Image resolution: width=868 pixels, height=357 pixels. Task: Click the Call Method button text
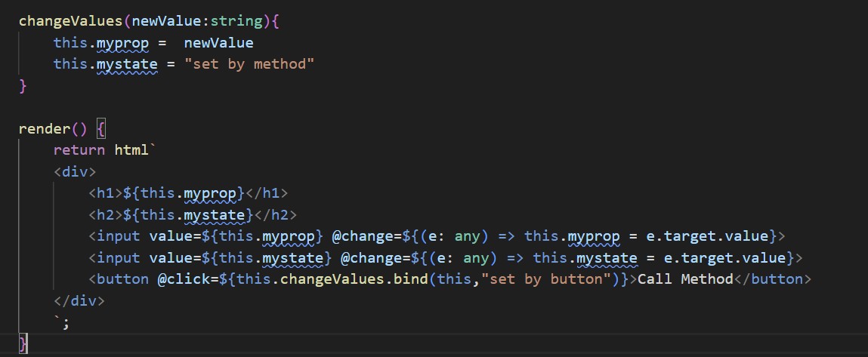pos(685,279)
